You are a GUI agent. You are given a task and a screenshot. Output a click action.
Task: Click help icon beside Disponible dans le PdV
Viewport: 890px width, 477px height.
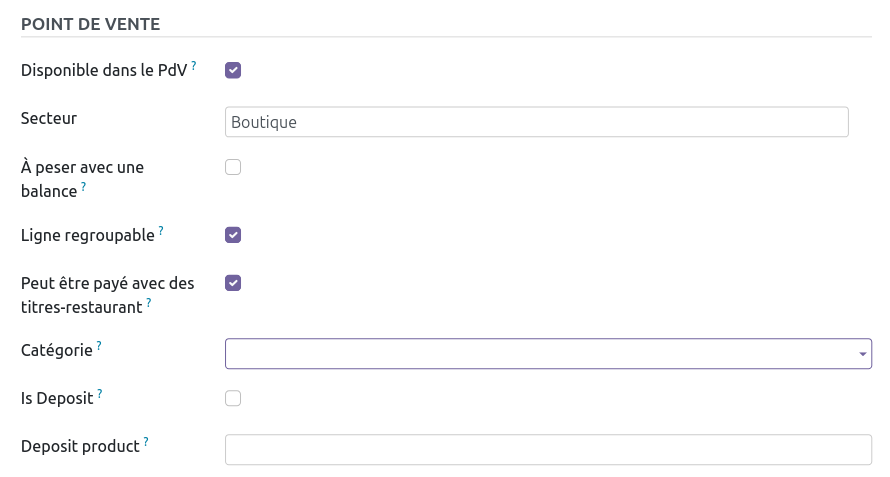pos(194,66)
